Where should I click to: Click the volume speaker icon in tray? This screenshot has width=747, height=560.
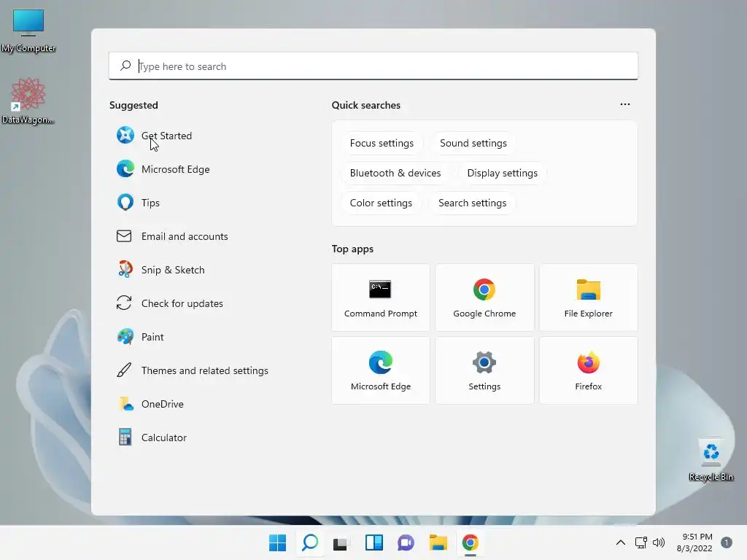pos(659,542)
